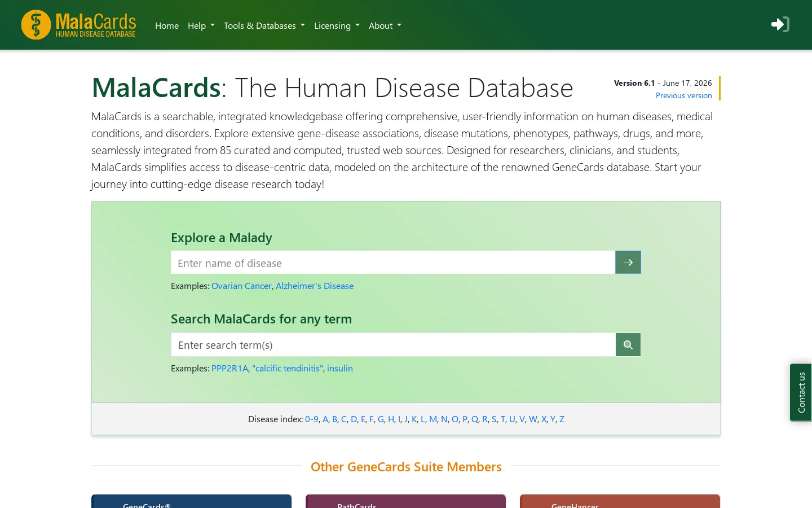The width and height of the screenshot is (812, 508).
Task: Open disease index letter M
Action: [433, 419]
